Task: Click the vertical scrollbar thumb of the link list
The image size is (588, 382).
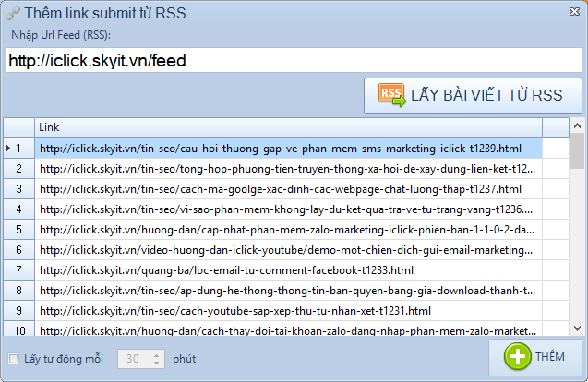Action: pos(577,150)
